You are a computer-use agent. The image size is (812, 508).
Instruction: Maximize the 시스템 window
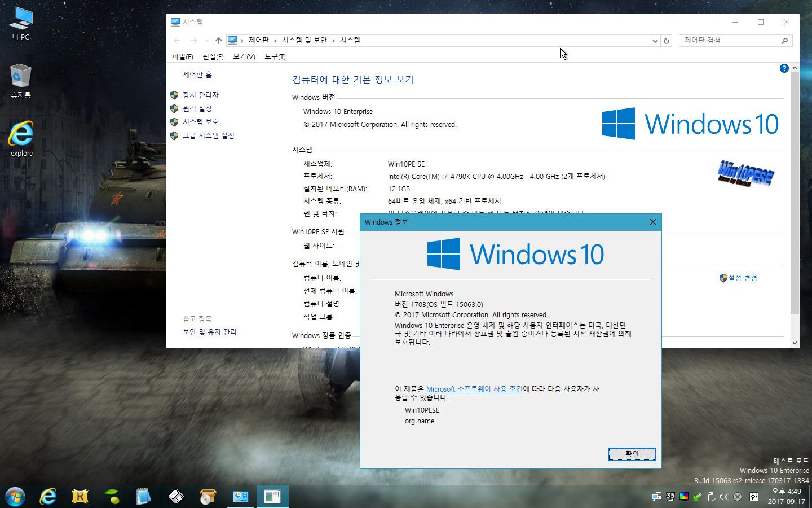[761, 22]
